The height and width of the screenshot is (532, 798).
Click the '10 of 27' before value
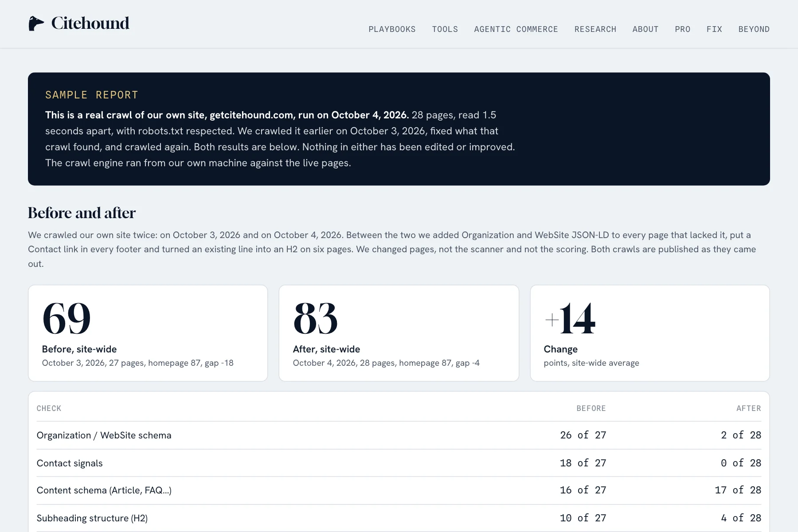pyautogui.click(x=583, y=518)
